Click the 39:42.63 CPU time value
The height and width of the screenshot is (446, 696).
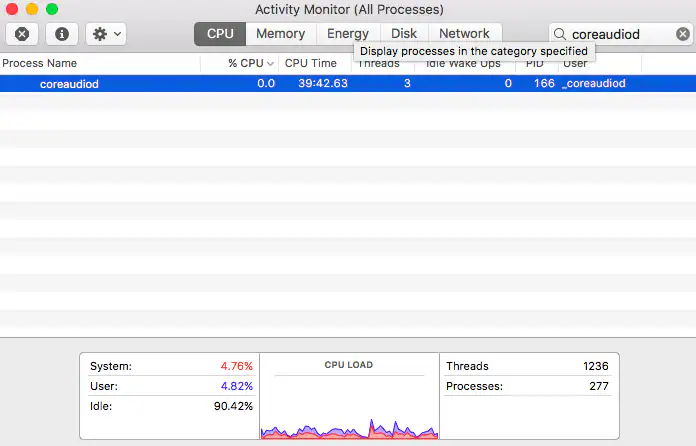323,83
